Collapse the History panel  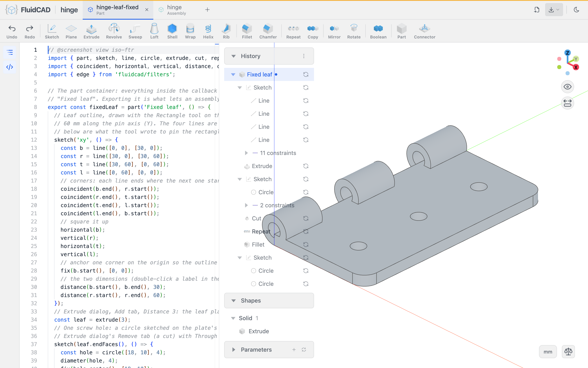coord(234,56)
